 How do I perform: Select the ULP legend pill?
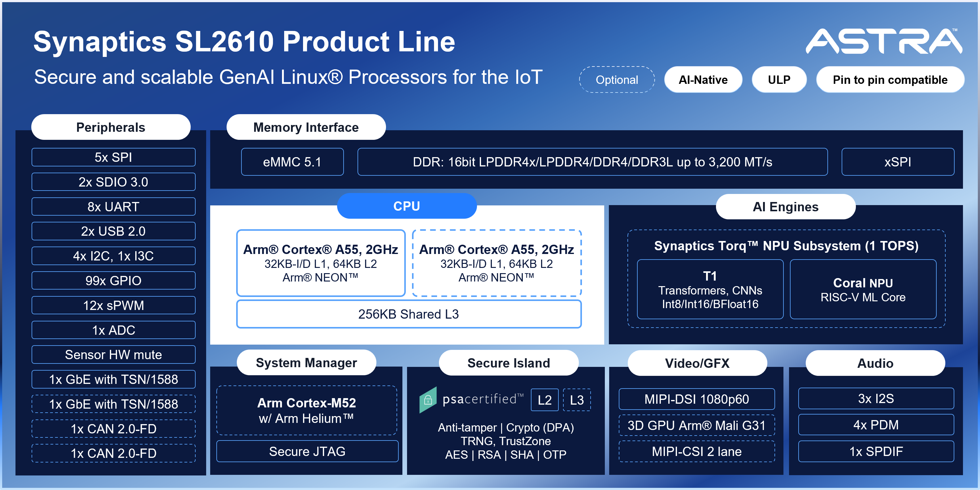(779, 80)
